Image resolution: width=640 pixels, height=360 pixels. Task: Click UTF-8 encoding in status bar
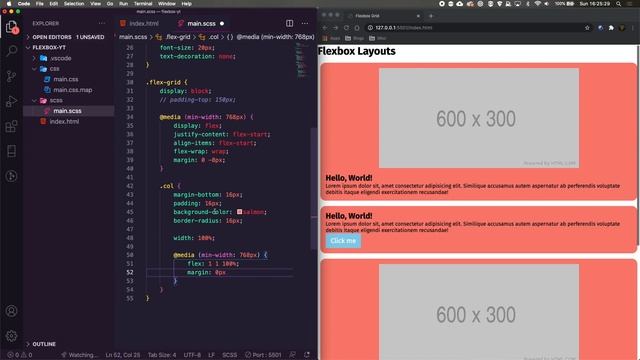click(x=192, y=355)
